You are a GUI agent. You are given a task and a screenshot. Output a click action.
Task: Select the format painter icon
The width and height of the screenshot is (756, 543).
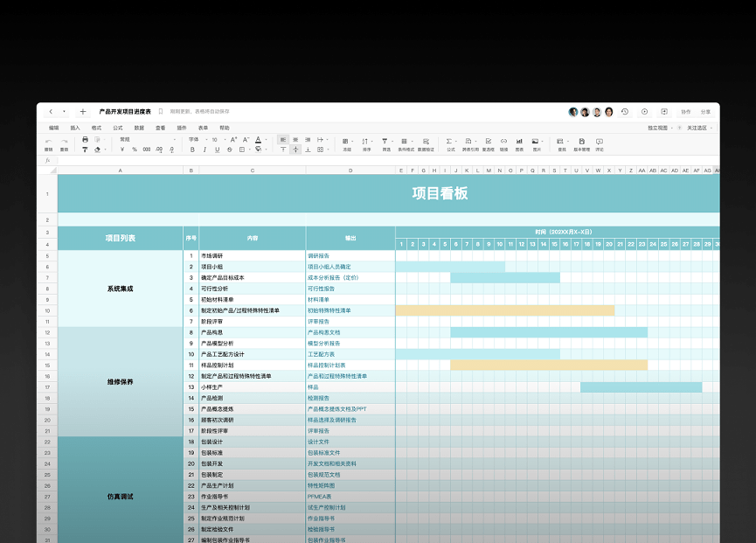85,150
